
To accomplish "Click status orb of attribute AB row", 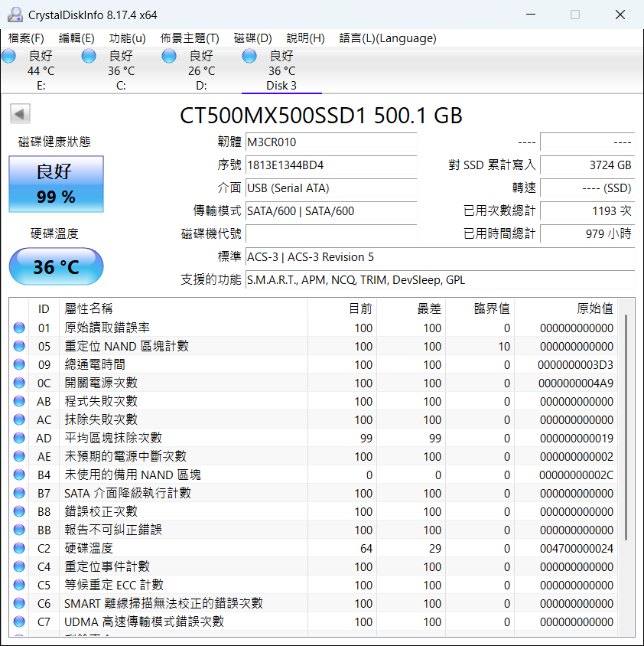I will [19, 401].
